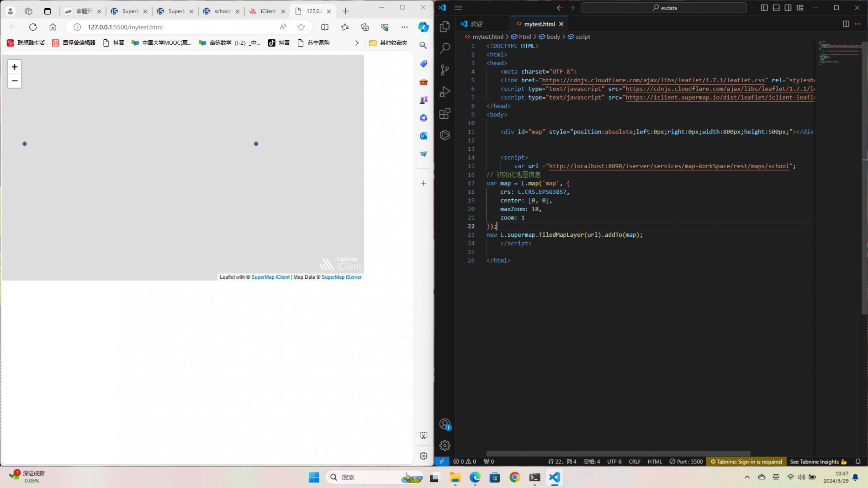Open the VS Code Manage gear menu
Screen dimensions: 868x488
(445, 446)
